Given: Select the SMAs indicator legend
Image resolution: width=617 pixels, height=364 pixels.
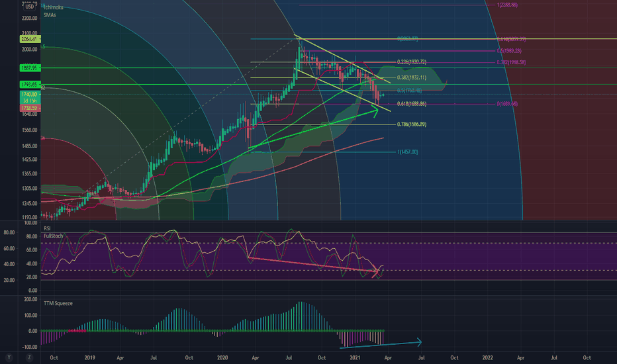Looking at the screenshot, I should point(50,15).
